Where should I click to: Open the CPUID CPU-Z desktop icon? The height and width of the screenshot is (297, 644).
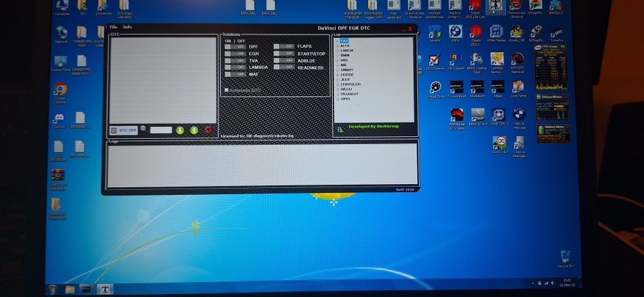click(x=498, y=117)
